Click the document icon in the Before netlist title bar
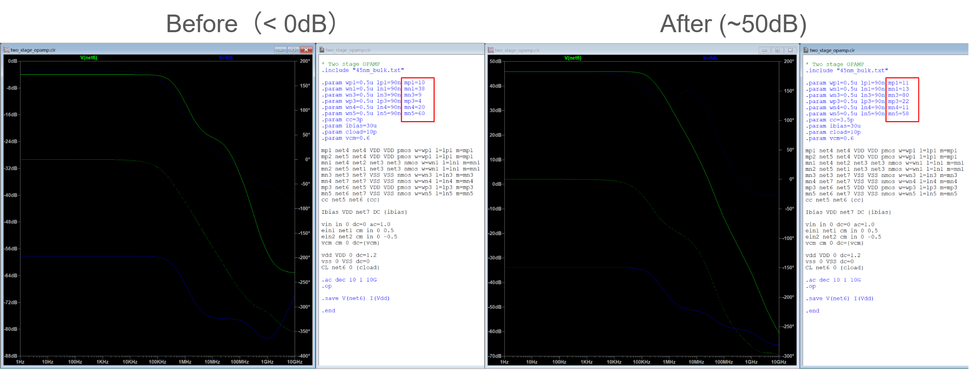 pos(322,50)
